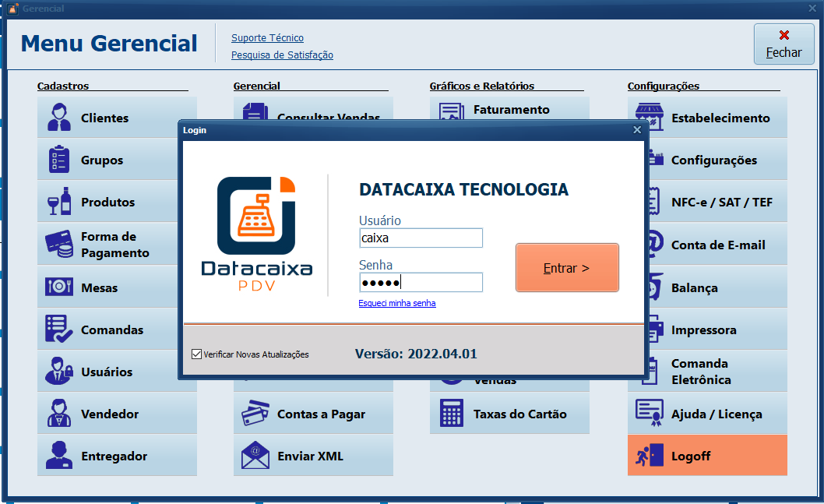Click Esqueci minha senha
The height and width of the screenshot is (504, 824).
tap(397, 303)
